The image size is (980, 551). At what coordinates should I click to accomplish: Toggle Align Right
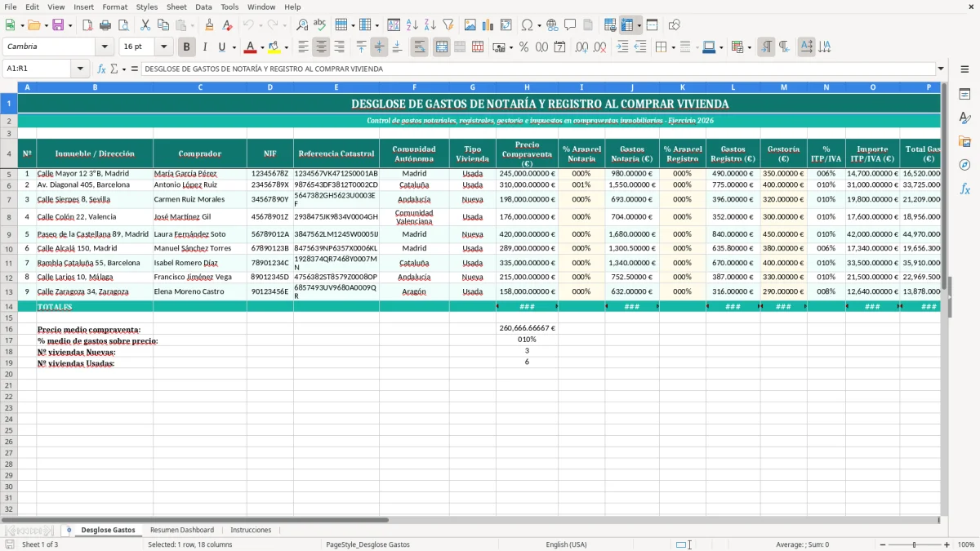(x=339, y=47)
